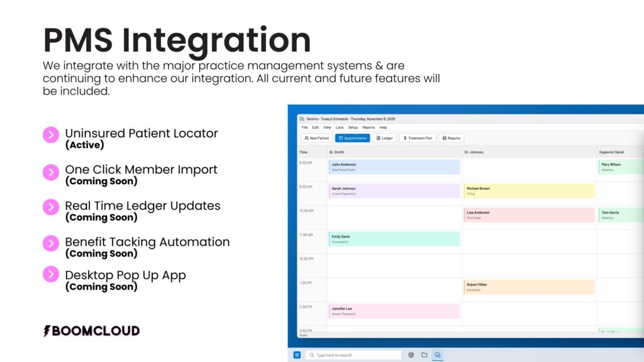The image size is (644, 362).
Task: Click the 10:00 AM time slot label
Action: coord(306,211)
